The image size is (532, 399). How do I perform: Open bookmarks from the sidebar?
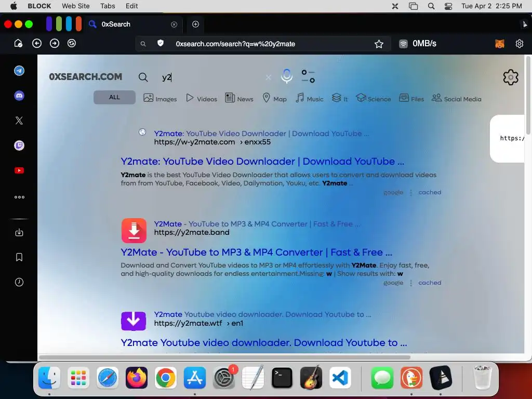point(19,257)
